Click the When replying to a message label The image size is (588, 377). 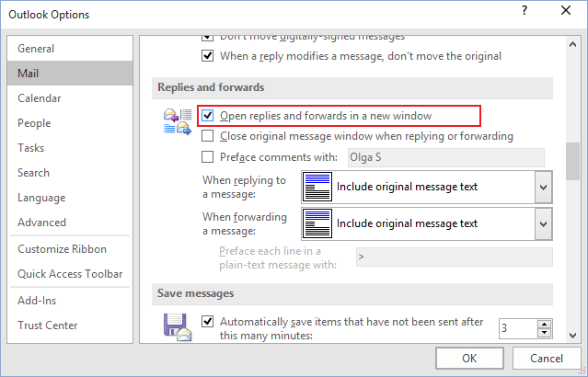coord(244,187)
